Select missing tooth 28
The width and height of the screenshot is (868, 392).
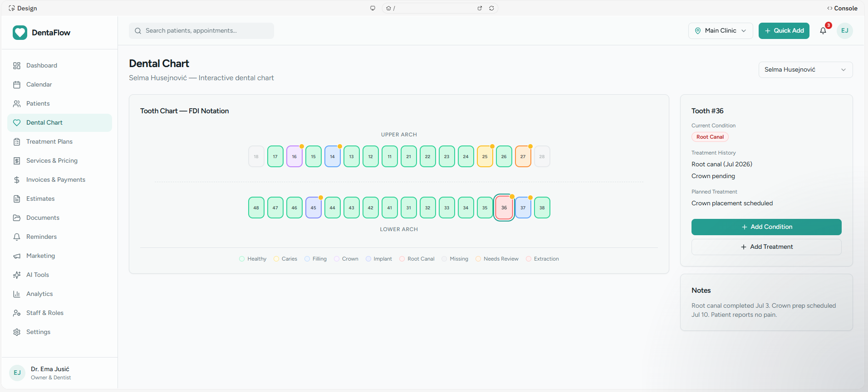542,156
